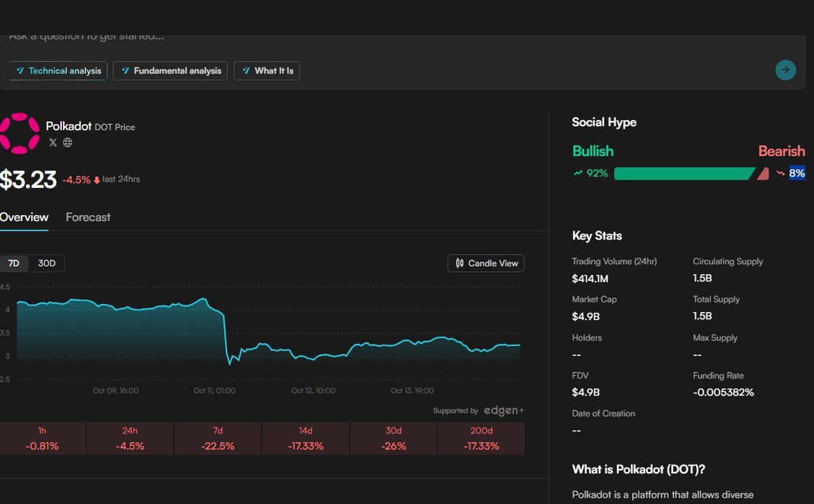Click the 1h -0.81% change cell

pyautogui.click(x=43, y=438)
